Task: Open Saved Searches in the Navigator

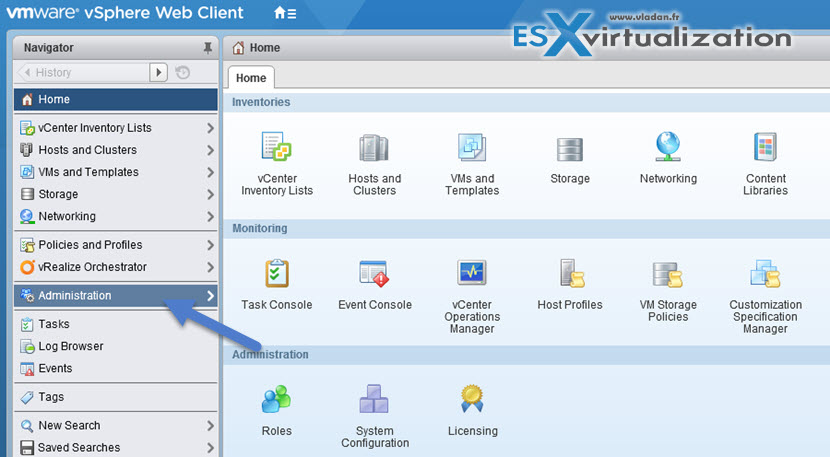Action: pyautogui.click(x=115, y=447)
